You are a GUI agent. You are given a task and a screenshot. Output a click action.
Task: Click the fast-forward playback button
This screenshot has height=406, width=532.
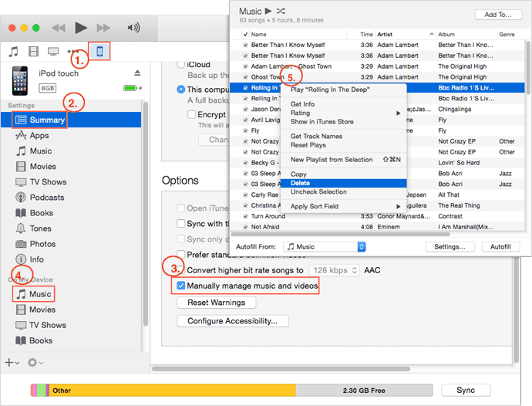tap(103, 28)
